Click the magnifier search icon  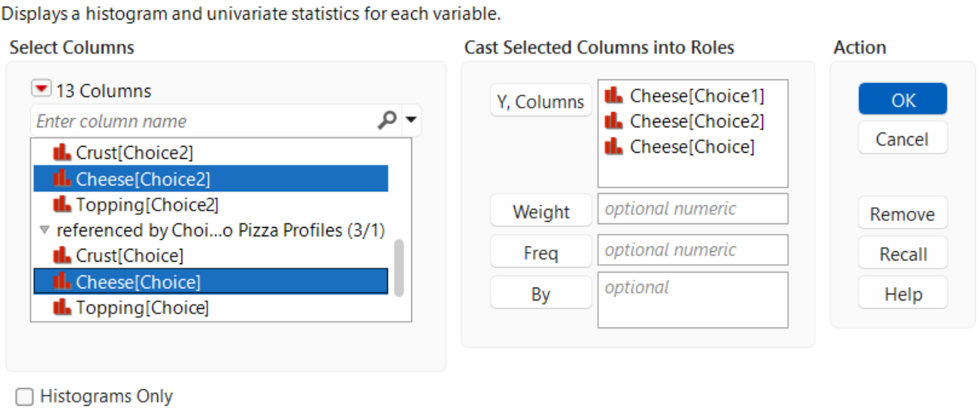pos(386,120)
